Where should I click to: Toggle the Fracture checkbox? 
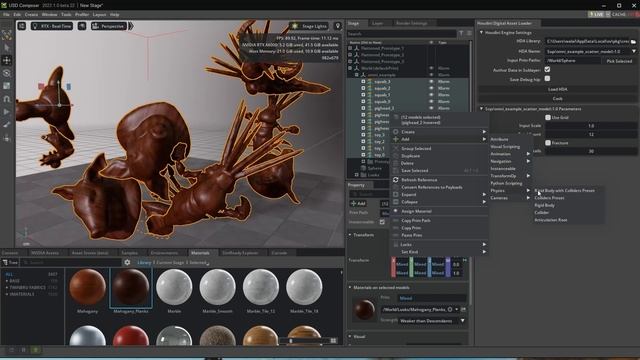pos(548,143)
